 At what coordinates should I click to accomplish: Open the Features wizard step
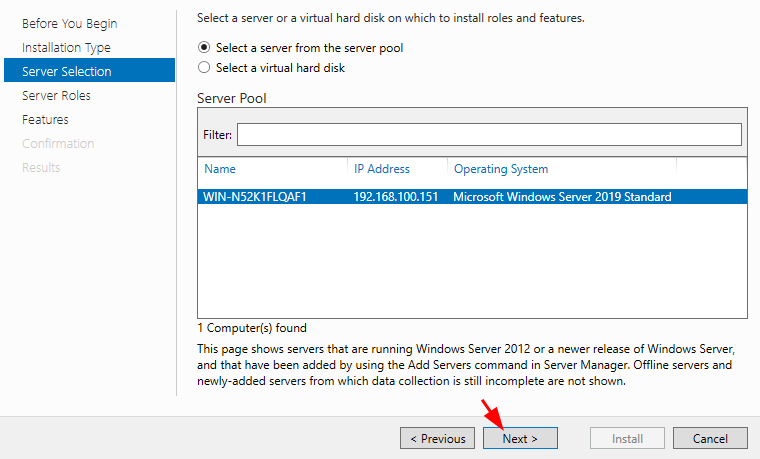coord(45,120)
